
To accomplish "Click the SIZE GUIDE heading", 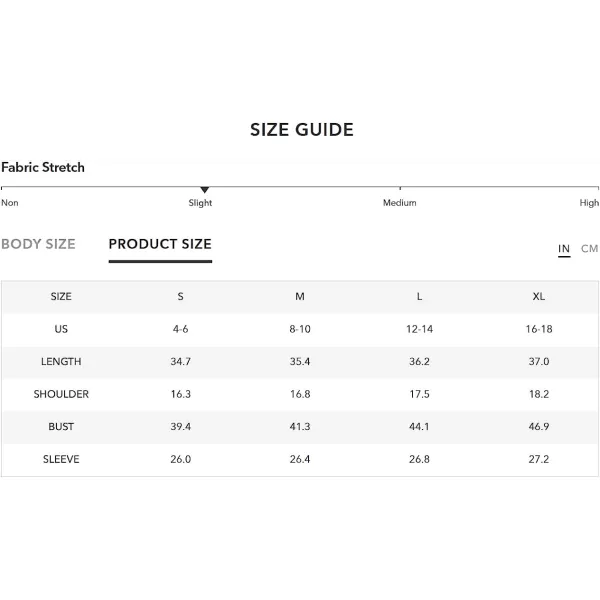I will 302,130.
